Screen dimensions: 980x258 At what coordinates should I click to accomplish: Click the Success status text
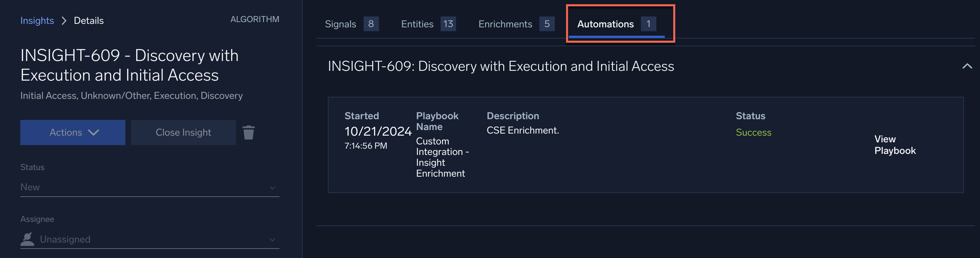(753, 133)
